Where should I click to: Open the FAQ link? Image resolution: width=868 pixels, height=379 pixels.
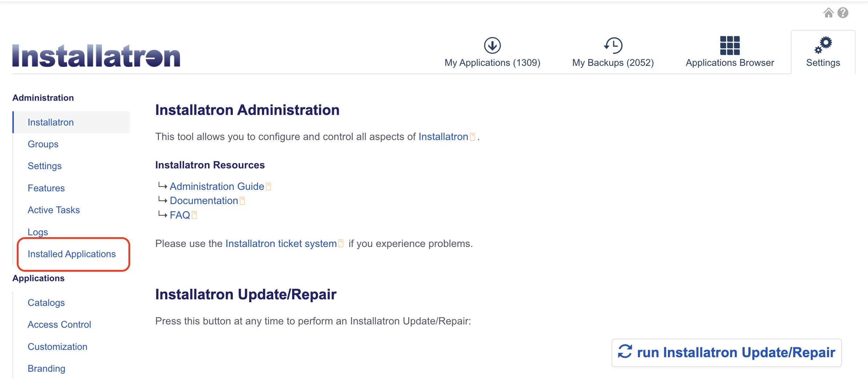tap(180, 215)
